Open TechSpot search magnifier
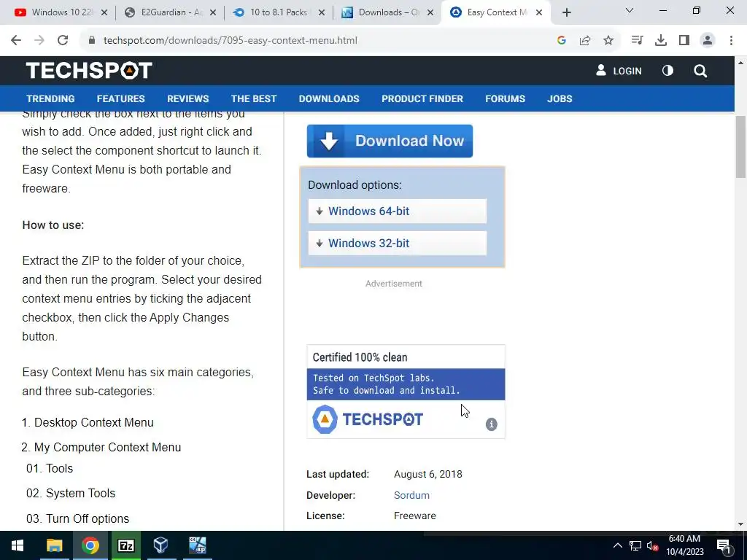 tap(700, 71)
